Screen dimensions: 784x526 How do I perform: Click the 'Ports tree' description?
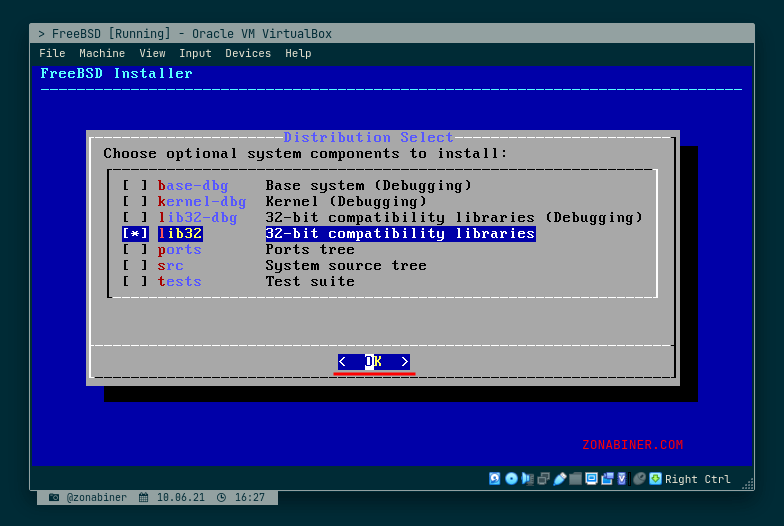point(310,250)
